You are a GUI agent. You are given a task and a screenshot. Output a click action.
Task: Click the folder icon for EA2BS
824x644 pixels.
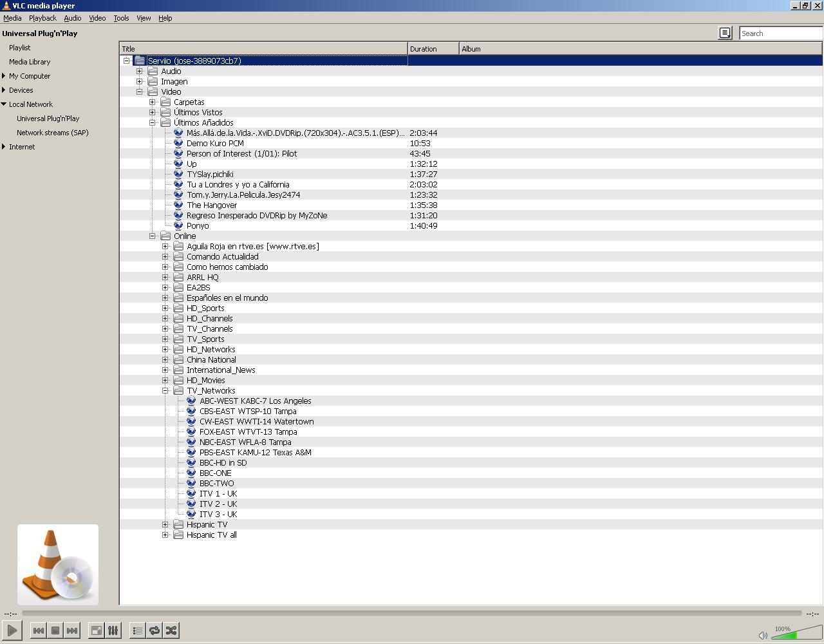[x=178, y=287]
